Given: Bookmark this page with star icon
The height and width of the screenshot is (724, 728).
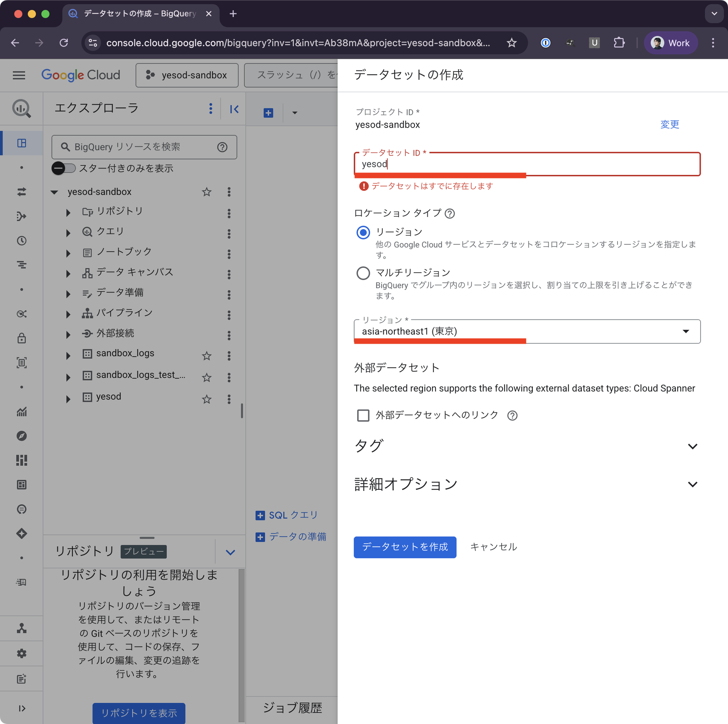Looking at the screenshot, I should 511,43.
